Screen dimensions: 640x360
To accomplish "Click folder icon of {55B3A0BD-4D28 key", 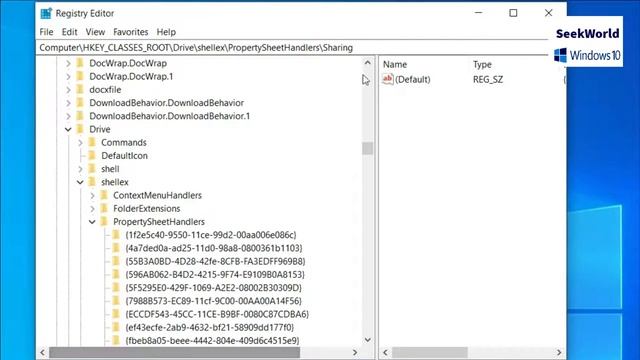I will (116, 261).
